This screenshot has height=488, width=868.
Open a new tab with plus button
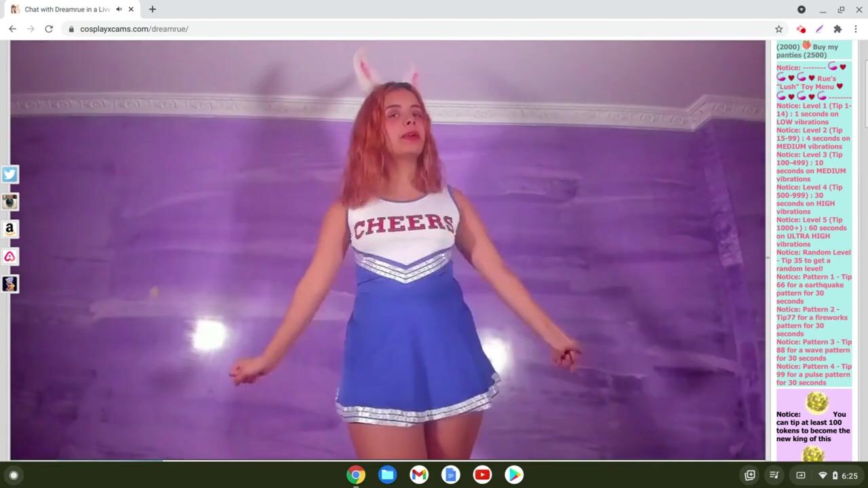point(153,10)
